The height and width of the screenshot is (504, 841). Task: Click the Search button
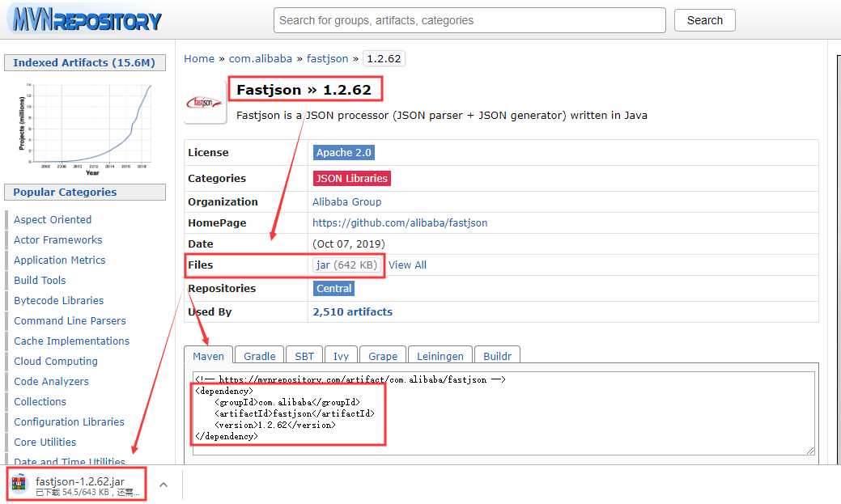pos(704,20)
